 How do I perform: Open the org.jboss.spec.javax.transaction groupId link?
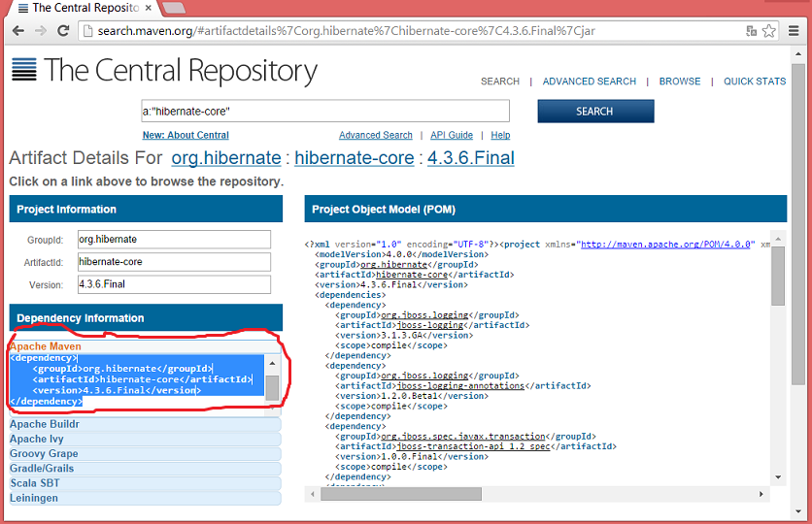(x=462, y=436)
